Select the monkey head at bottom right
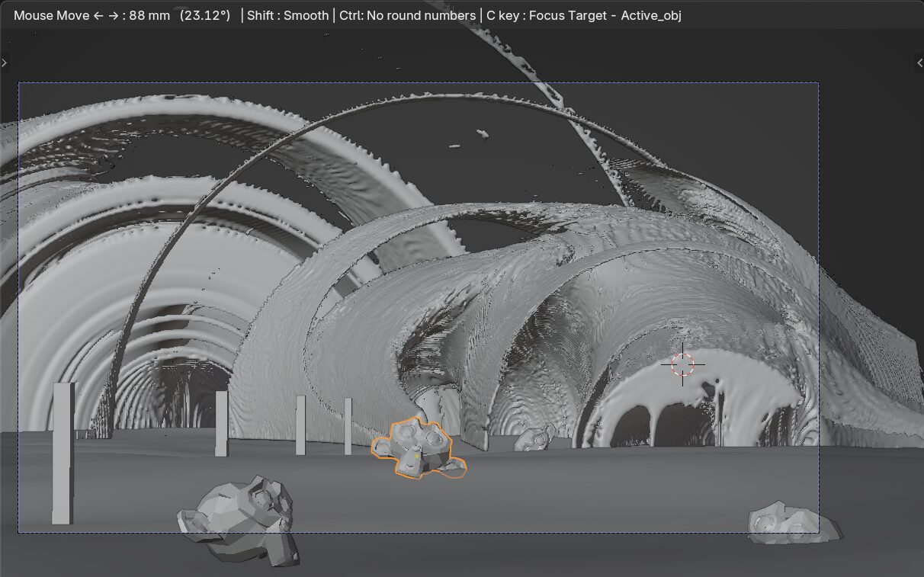The image size is (924, 577). pyautogui.click(x=793, y=524)
